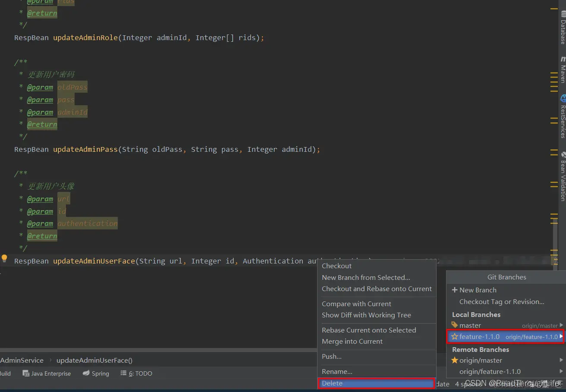566x392 pixels.
Task: Select Rebase Current onto Selected
Action: pyautogui.click(x=369, y=330)
